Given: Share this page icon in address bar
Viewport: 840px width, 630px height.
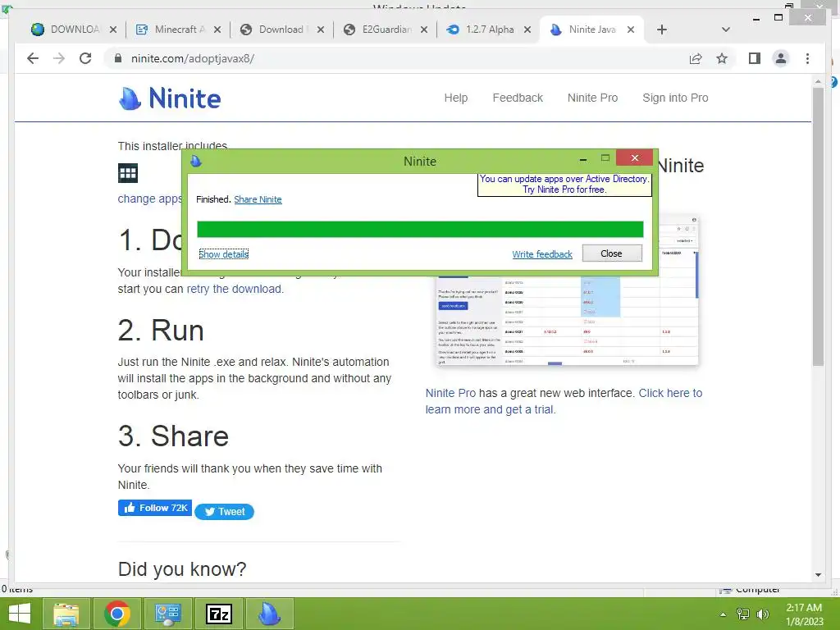Looking at the screenshot, I should [696, 58].
